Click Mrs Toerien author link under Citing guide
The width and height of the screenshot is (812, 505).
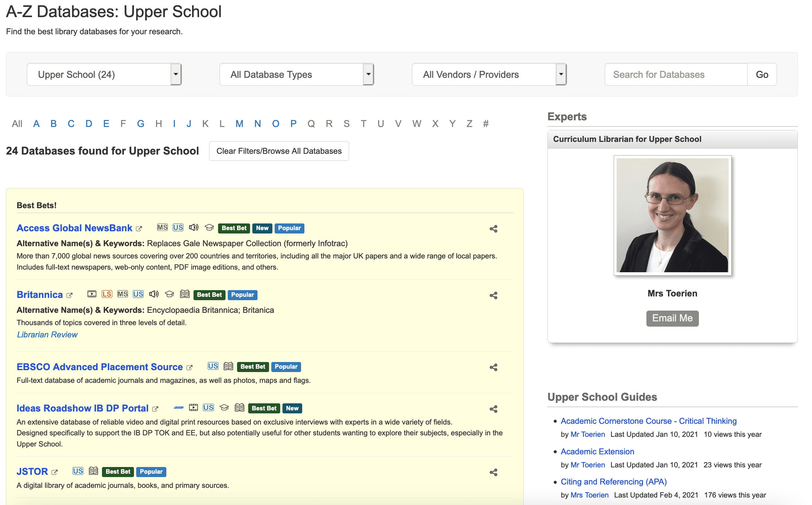(x=589, y=495)
